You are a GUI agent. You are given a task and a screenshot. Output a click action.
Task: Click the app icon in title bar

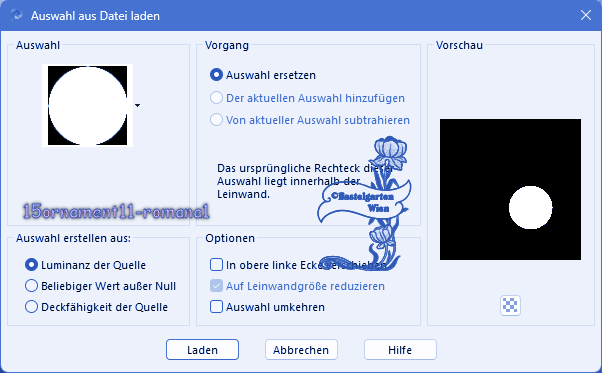pos(17,15)
